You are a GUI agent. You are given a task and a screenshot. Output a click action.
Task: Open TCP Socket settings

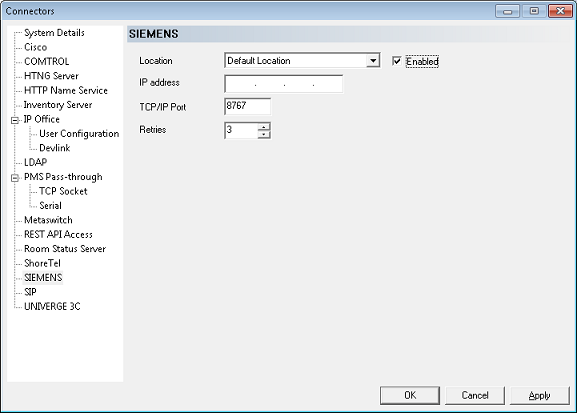(63, 191)
